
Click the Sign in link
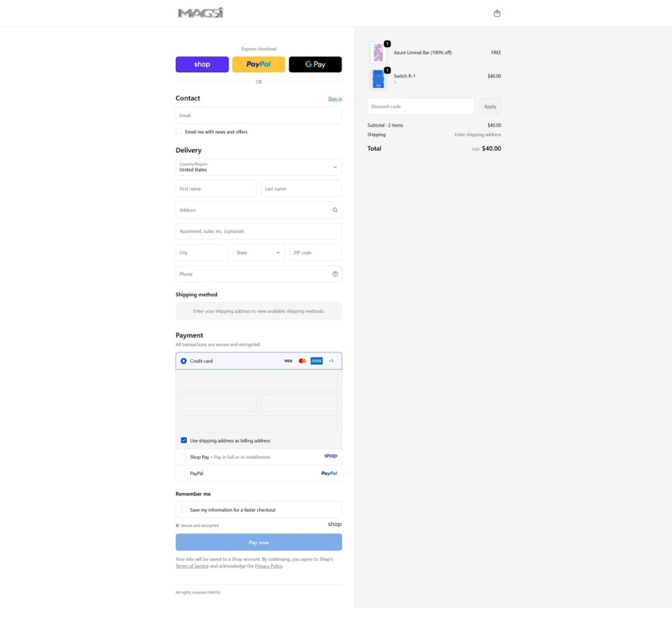click(x=335, y=99)
